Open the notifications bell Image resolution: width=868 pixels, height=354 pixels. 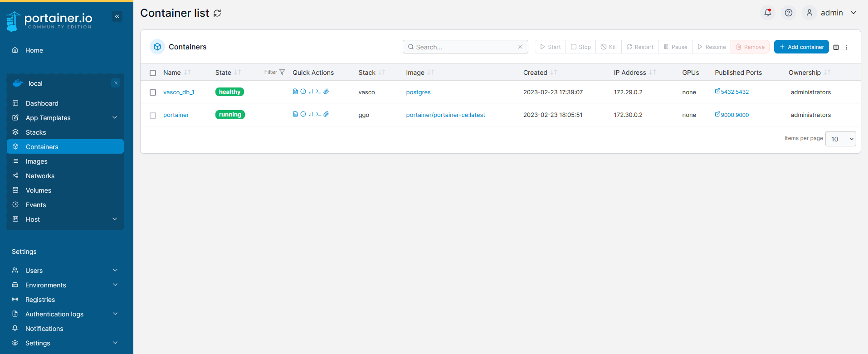click(x=767, y=13)
